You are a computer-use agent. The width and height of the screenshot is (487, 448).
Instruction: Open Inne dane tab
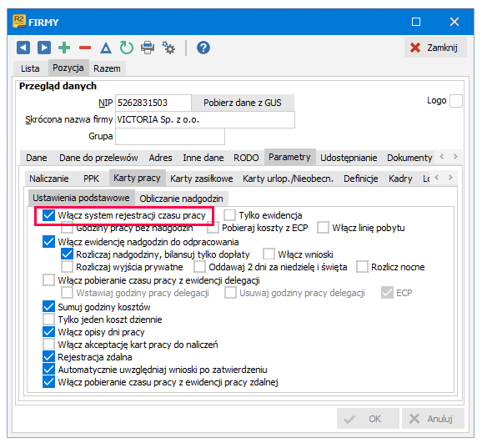tap(203, 158)
